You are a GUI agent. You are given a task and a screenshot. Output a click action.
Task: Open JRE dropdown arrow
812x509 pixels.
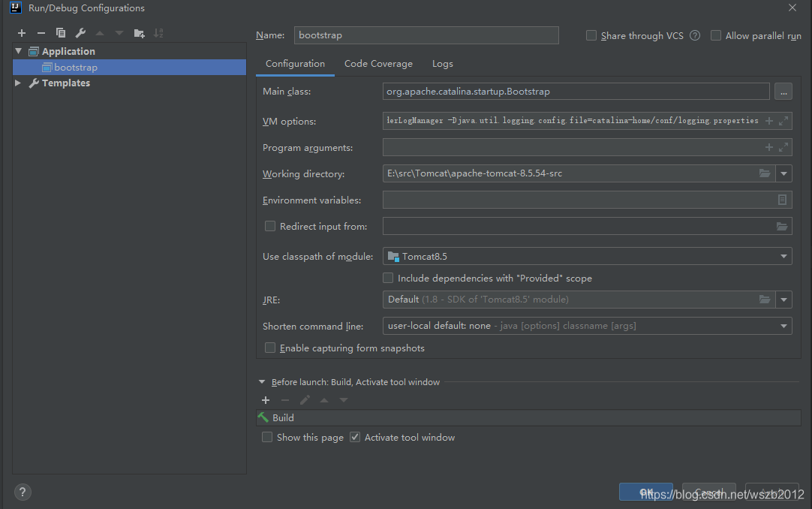783,300
